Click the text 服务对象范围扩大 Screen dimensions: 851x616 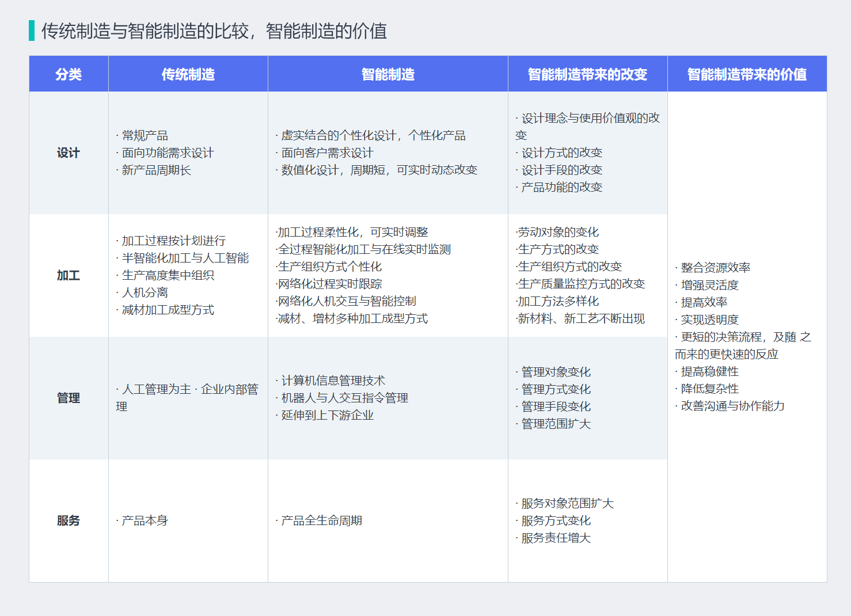[x=565, y=504]
